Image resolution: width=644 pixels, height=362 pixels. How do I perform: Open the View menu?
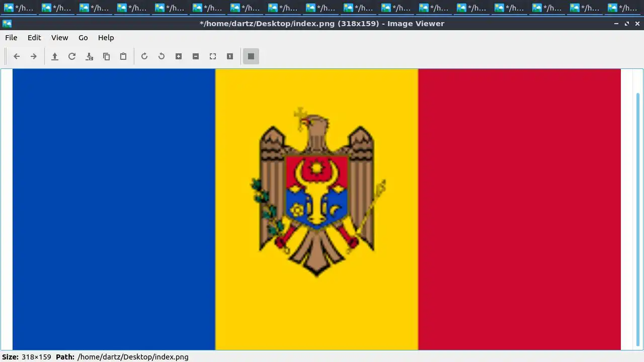click(59, 38)
